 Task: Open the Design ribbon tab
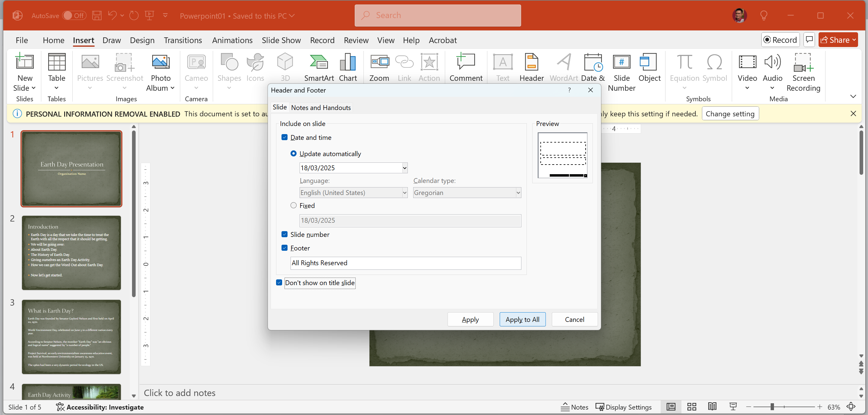142,40
